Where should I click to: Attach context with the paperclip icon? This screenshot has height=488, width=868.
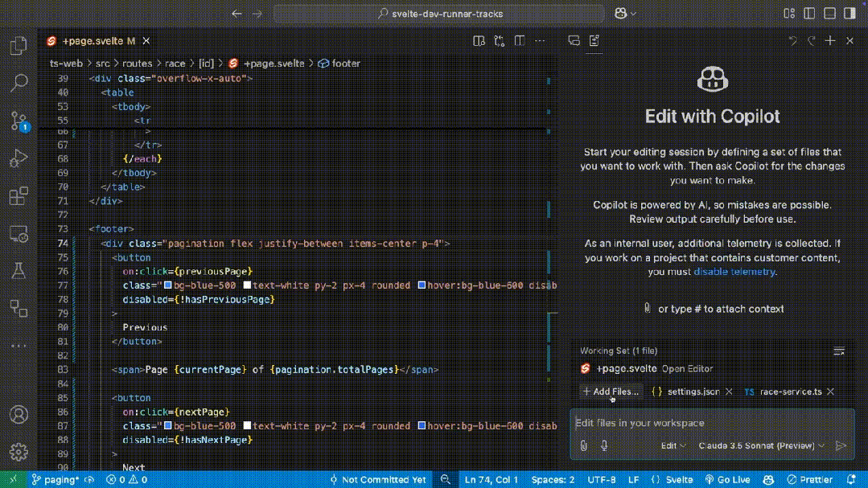[584, 445]
